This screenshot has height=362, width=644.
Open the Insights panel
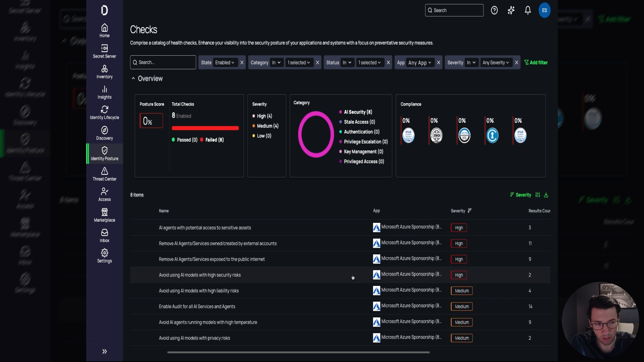click(x=104, y=92)
